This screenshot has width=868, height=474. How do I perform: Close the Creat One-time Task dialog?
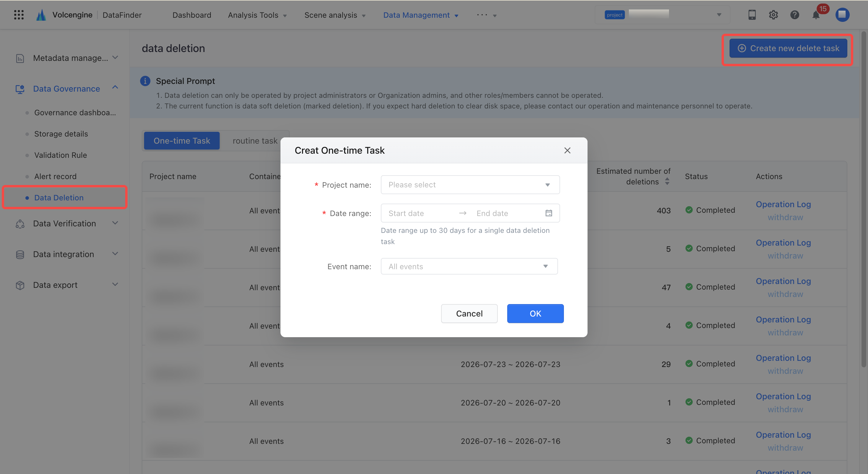pyautogui.click(x=567, y=150)
